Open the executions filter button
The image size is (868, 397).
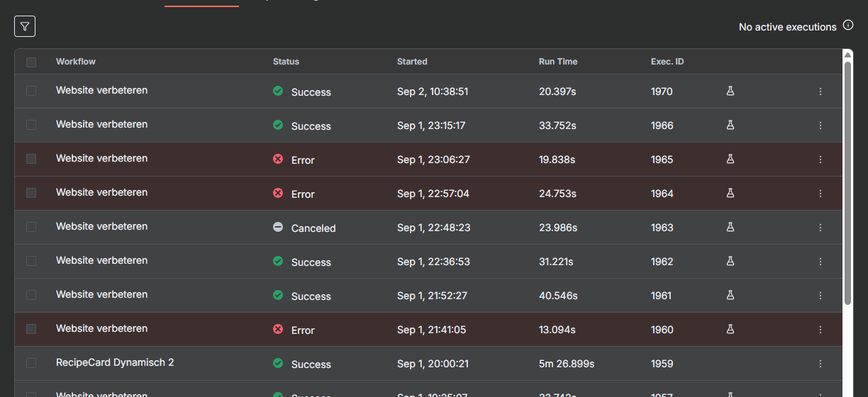(25, 27)
